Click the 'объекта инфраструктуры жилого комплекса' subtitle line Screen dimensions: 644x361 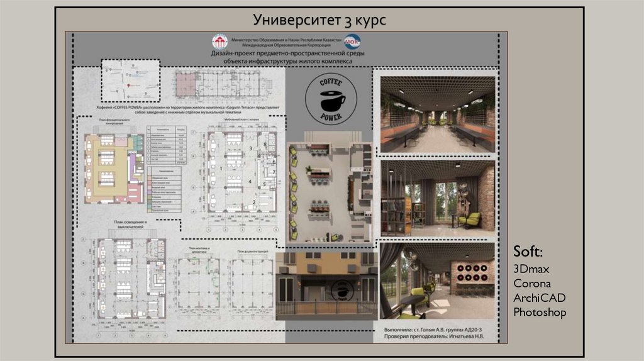(287, 61)
